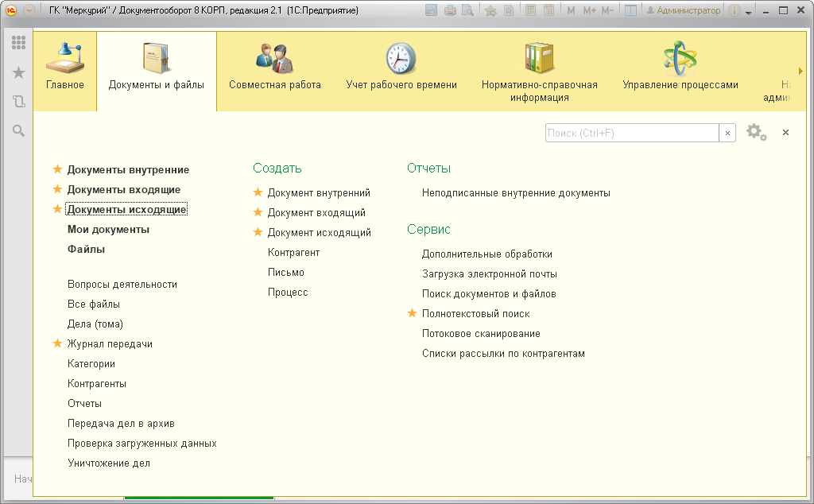Open the Документы исходящие list
This screenshot has width=814, height=504.
pyautogui.click(x=126, y=209)
